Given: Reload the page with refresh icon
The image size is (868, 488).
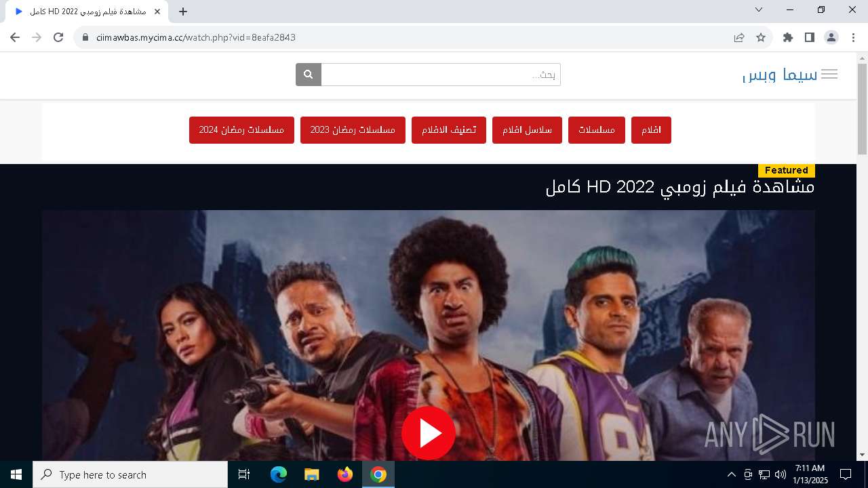Looking at the screenshot, I should tap(58, 37).
